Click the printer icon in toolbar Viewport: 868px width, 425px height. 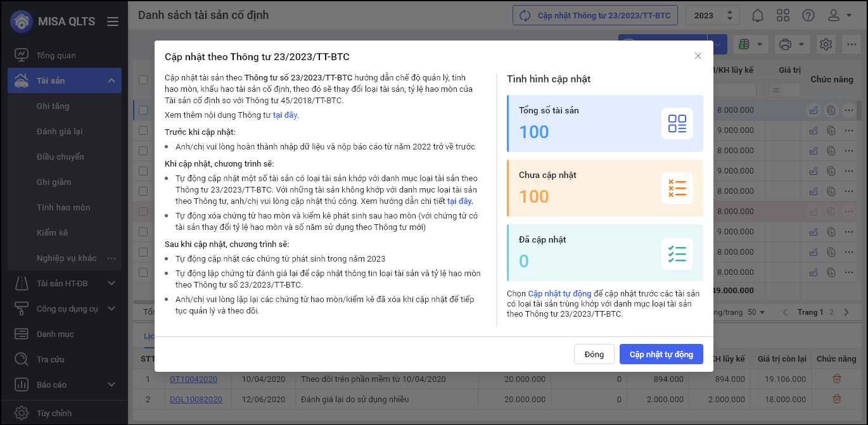tap(786, 44)
